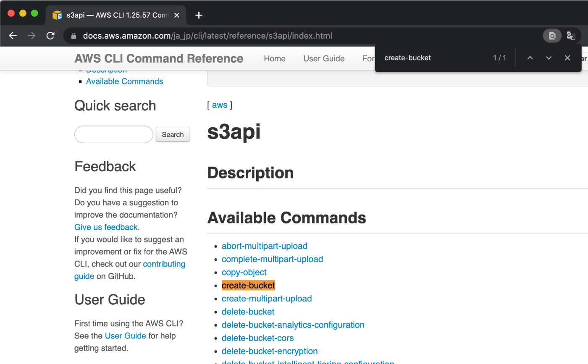Open the search-in-page lens icon in the address bar
The width and height of the screenshot is (588, 364).
[552, 36]
